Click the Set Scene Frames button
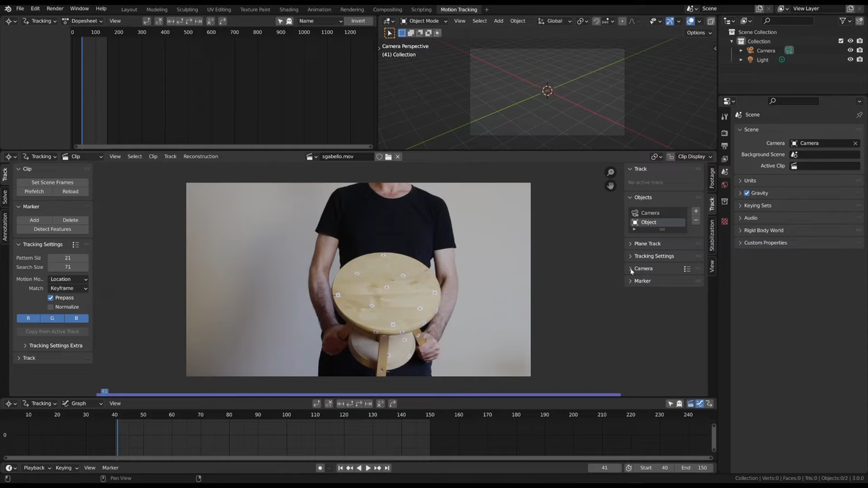Screen dimensions: 868x488 52,182
